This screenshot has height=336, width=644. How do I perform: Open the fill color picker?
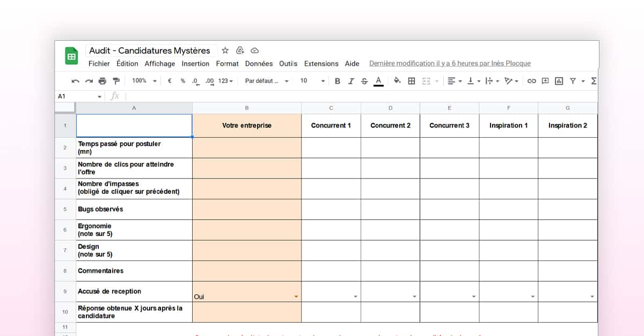[x=397, y=81]
